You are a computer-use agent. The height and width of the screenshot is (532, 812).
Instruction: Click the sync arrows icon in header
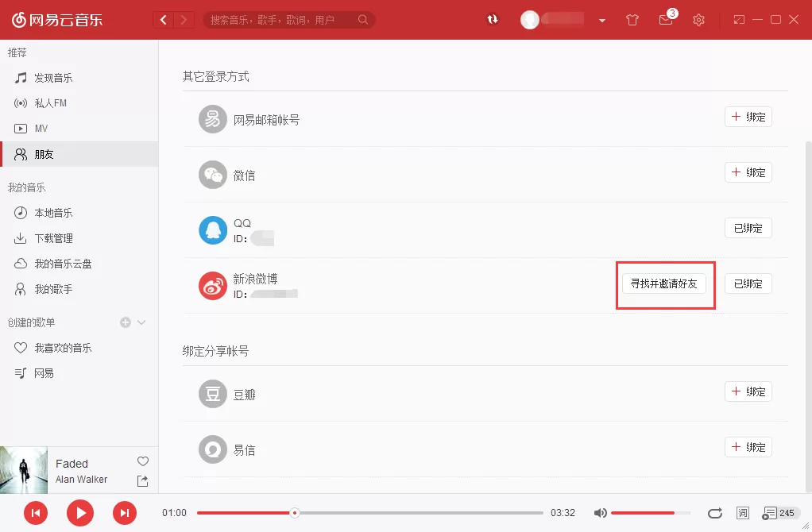(493, 19)
